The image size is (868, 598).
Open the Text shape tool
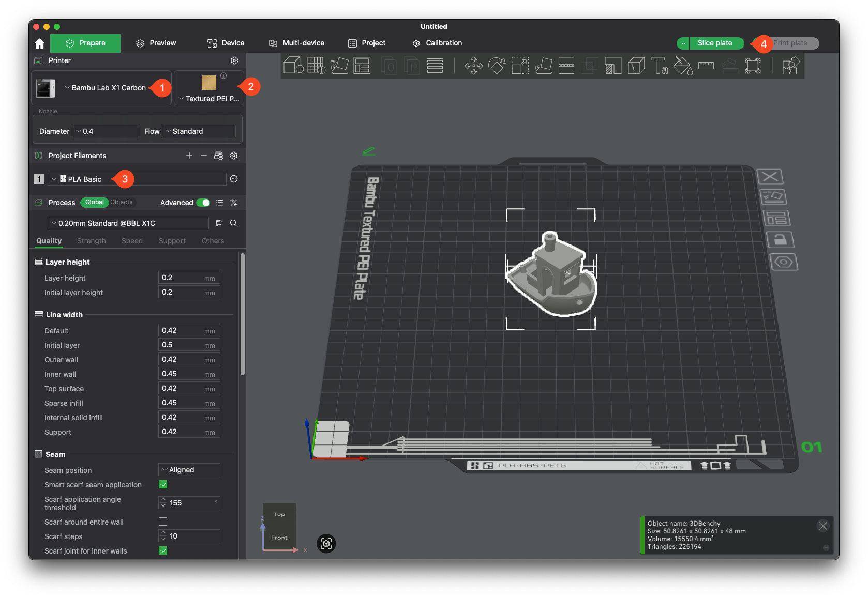point(659,66)
